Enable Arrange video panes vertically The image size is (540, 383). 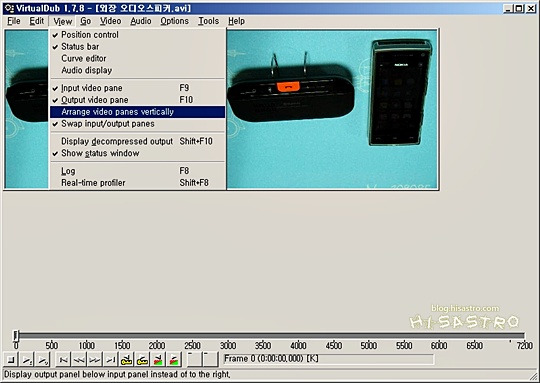point(138,112)
